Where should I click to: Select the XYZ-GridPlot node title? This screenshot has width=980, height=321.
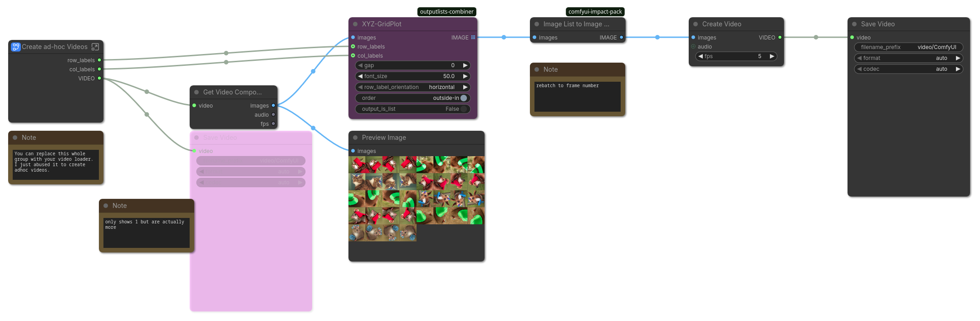tap(382, 24)
